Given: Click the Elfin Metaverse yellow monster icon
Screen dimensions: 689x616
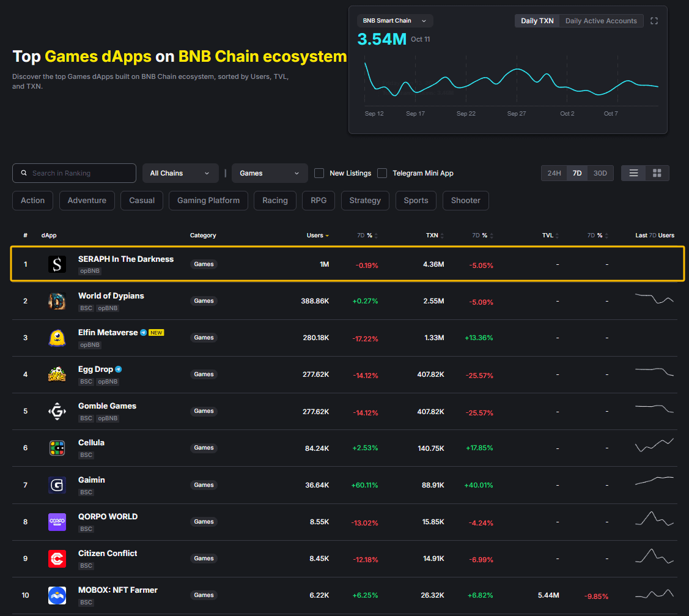Looking at the screenshot, I should click(x=57, y=338).
